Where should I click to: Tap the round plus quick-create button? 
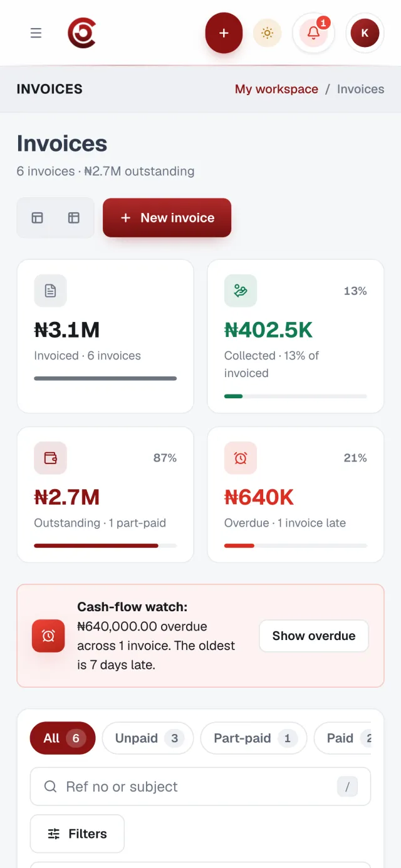224,33
